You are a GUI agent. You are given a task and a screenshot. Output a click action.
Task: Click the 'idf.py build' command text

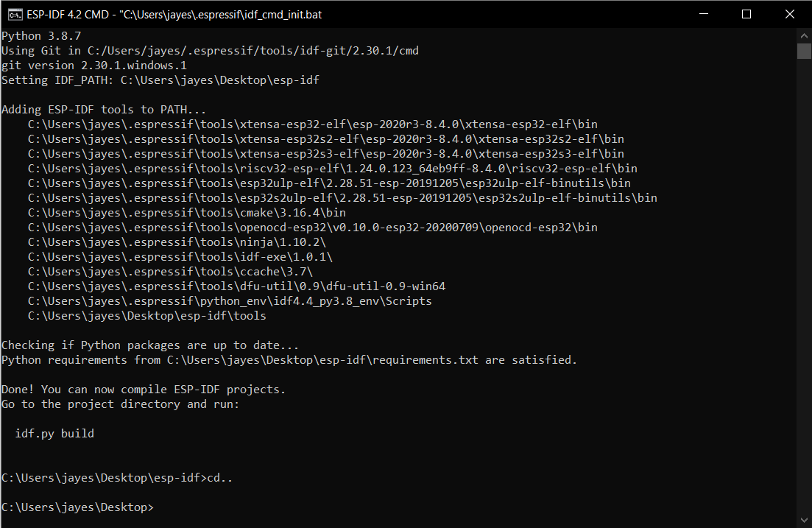[54, 433]
